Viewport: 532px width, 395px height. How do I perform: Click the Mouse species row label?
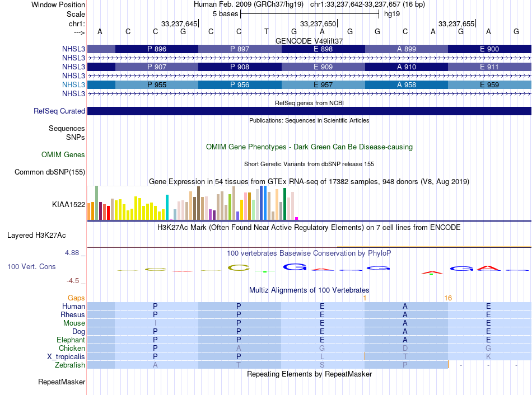[74, 323]
